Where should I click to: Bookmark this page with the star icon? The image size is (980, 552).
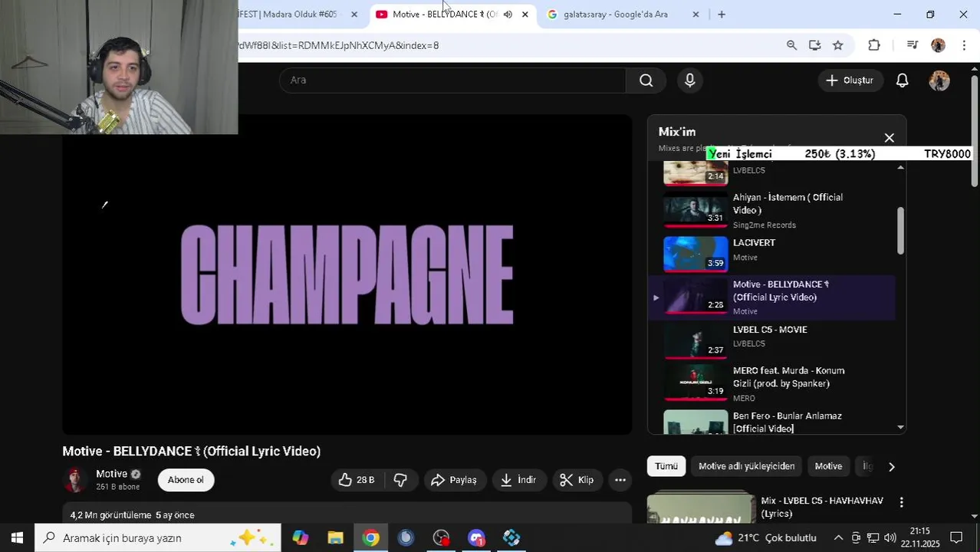[x=837, y=45]
